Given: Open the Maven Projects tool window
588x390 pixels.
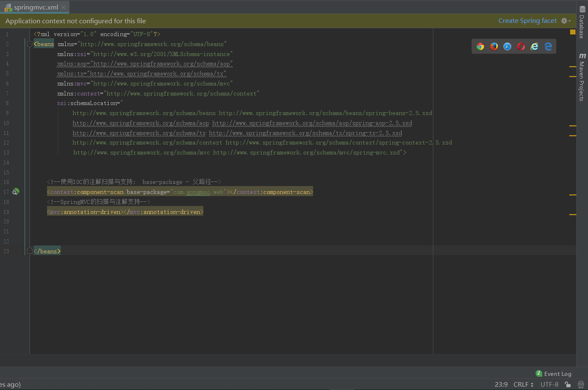Looking at the screenshot, I should point(582,77).
